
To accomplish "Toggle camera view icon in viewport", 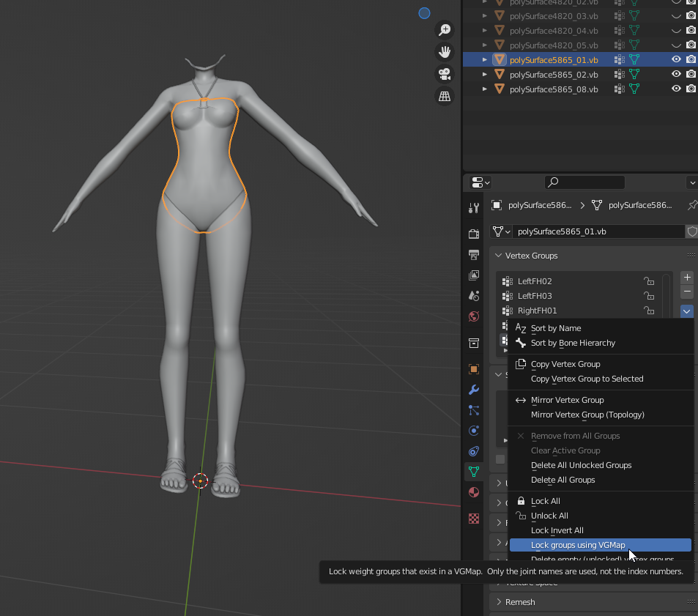I will coord(445,74).
